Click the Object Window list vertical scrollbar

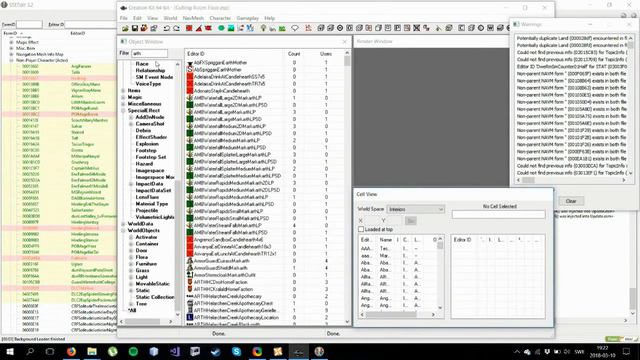(347, 187)
